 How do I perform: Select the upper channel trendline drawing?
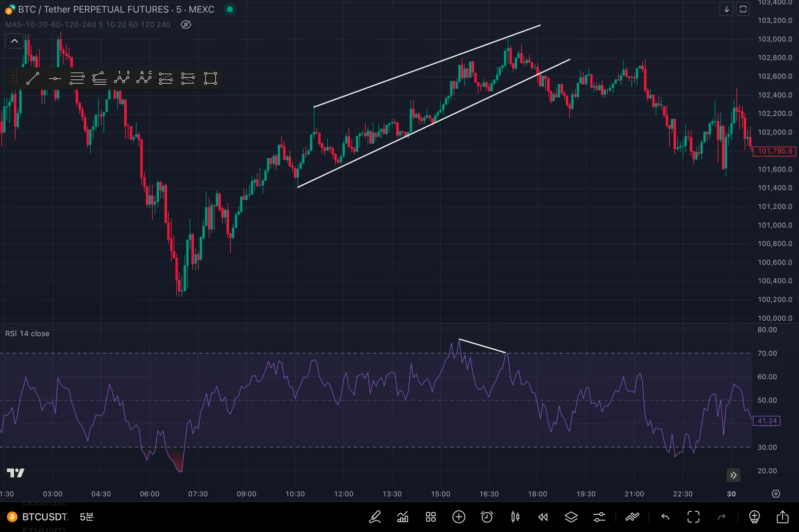[x=427, y=66]
